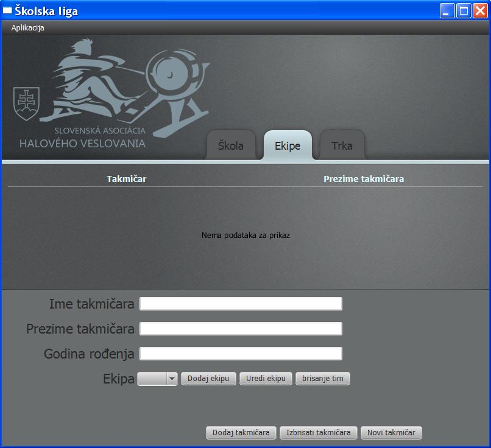Close the Školska liga window
Screen dimensions: 491x448
pos(480,11)
